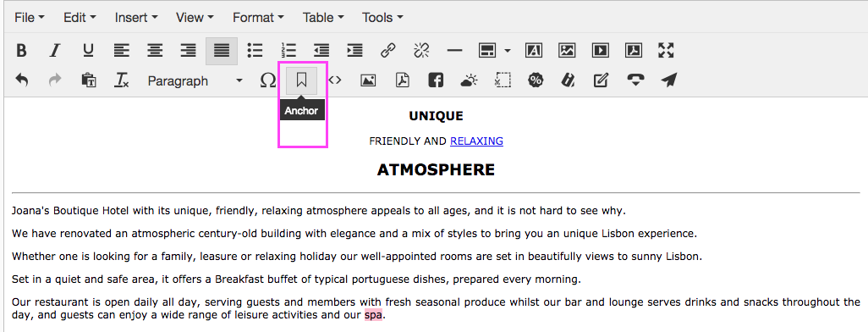The height and width of the screenshot is (332, 868).
Task: Click the paragraph starting "We have renovated"
Action: point(354,234)
